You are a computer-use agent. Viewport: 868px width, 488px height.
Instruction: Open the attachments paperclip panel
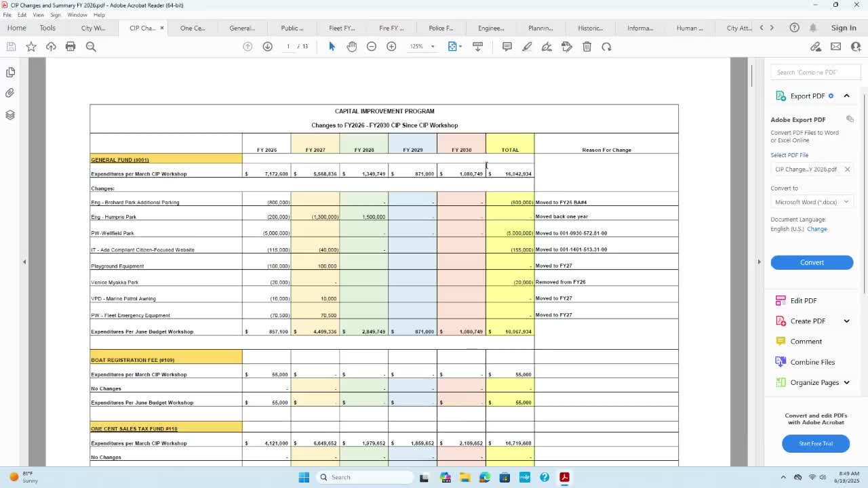10,93
